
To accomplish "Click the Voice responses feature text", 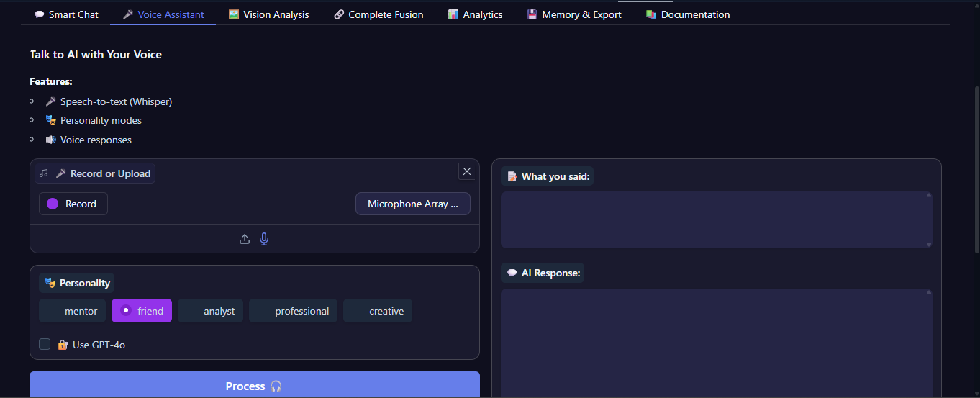I will [x=96, y=140].
